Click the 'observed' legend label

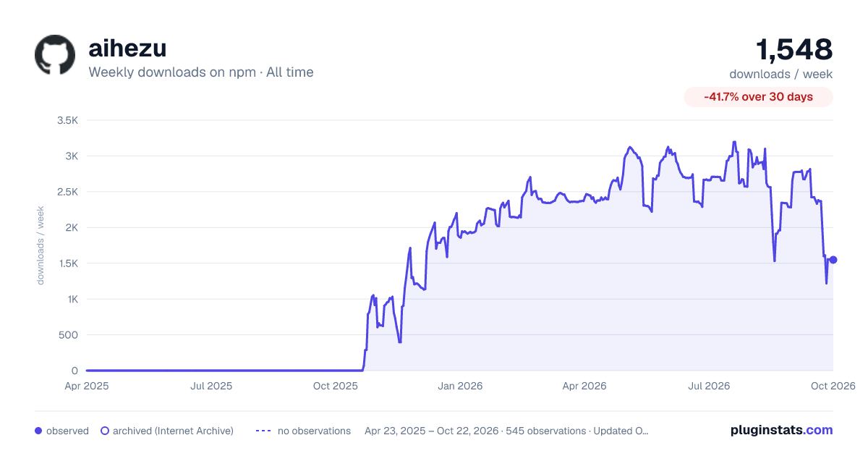click(x=67, y=431)
